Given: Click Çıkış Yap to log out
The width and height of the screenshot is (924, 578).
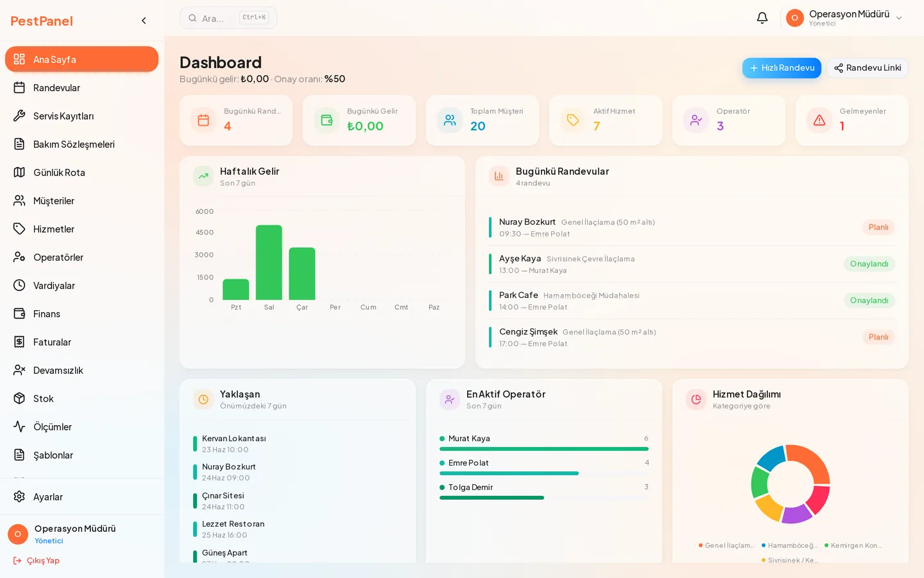Looking at the screenshot, I should [37, 561].
